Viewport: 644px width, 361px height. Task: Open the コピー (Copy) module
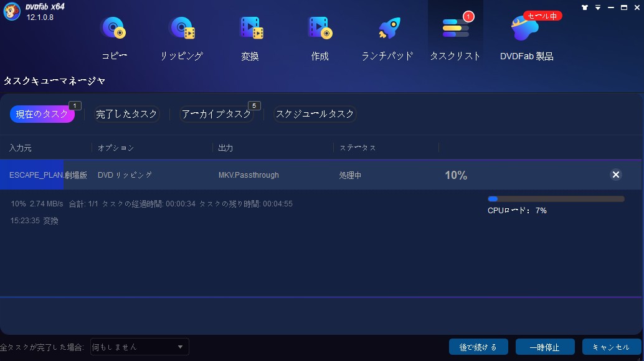(x=114, y=38)
